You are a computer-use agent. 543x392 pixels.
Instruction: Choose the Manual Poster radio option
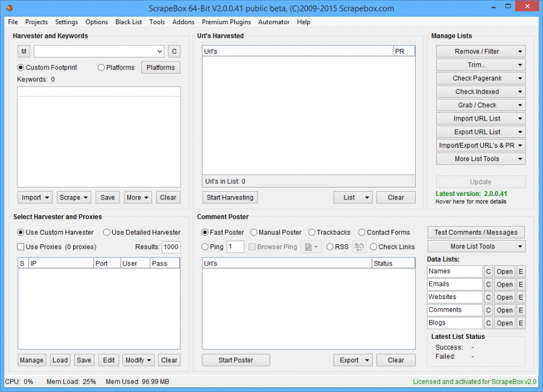(x=254, y=232)
